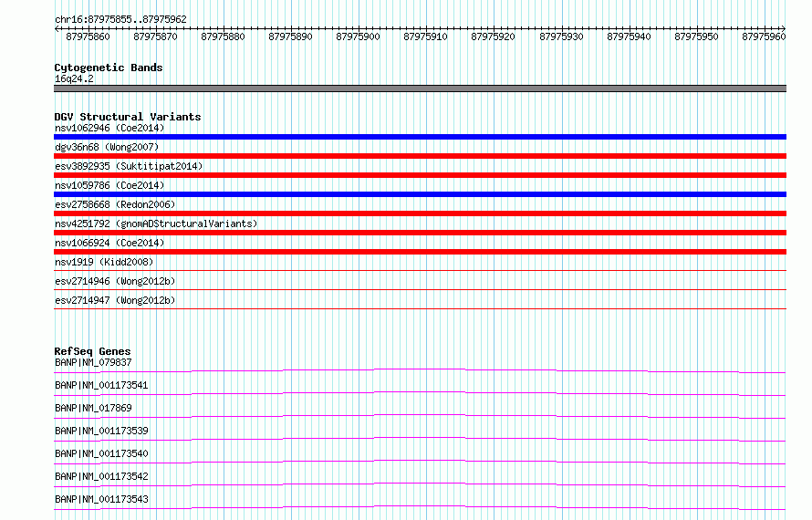Open transcript label BANP|NM_001173542
The height and width of the screenshot is (520, 812).
pos(101,476)
